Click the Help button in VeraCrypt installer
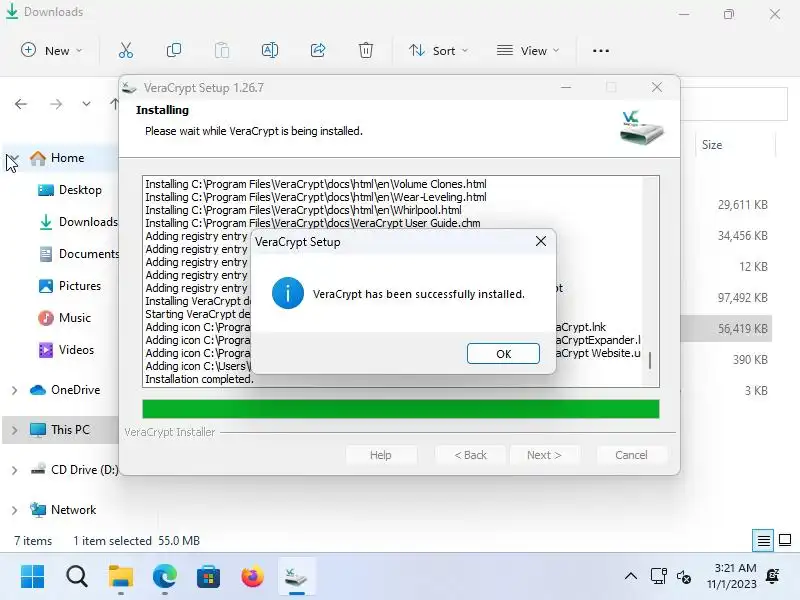This screenshot has width=800, height=600. [x=381, y=455]
